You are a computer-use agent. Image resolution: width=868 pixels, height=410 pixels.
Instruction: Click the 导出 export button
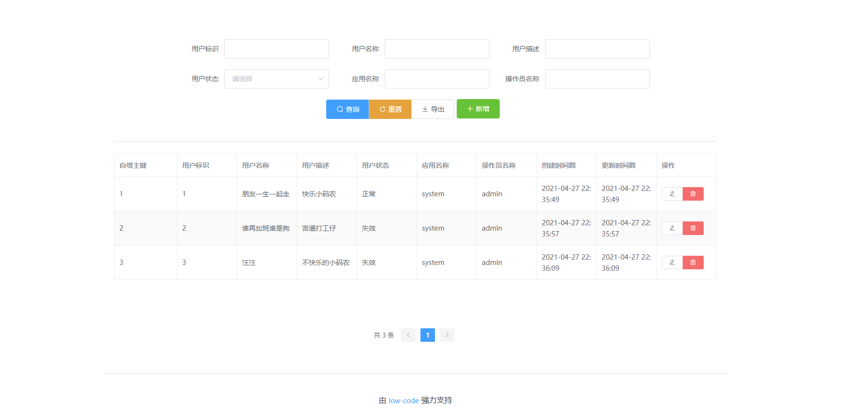(433, 109)
